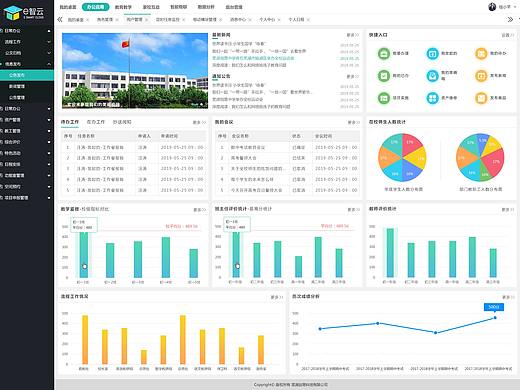This screenshot has width=520, height=390.
Task: Select 我的桌面 in the top menu
Action: click(68, 7)
